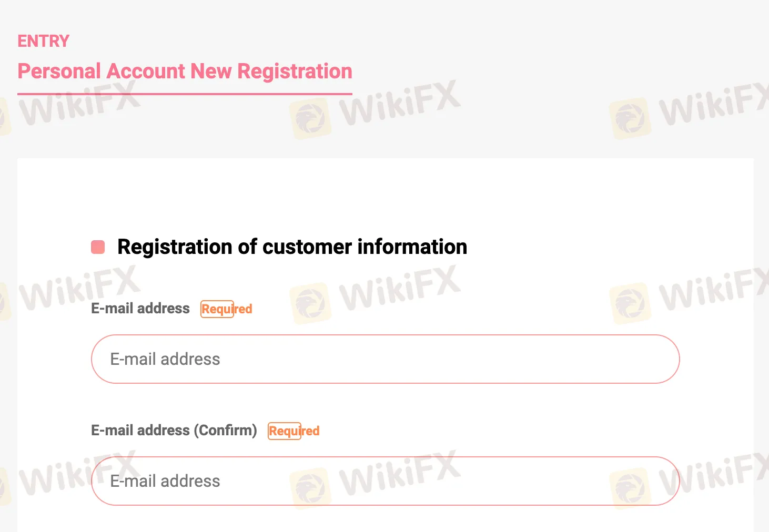The height and width of the screenshot is (532, 769).
Task: Click WikiFX eagle logo inside confirm e-mail field
Action: click(310, 488)
